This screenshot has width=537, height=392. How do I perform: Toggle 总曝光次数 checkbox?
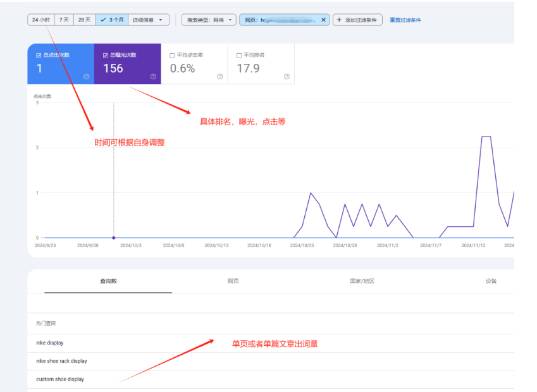[x=106, y=56]
